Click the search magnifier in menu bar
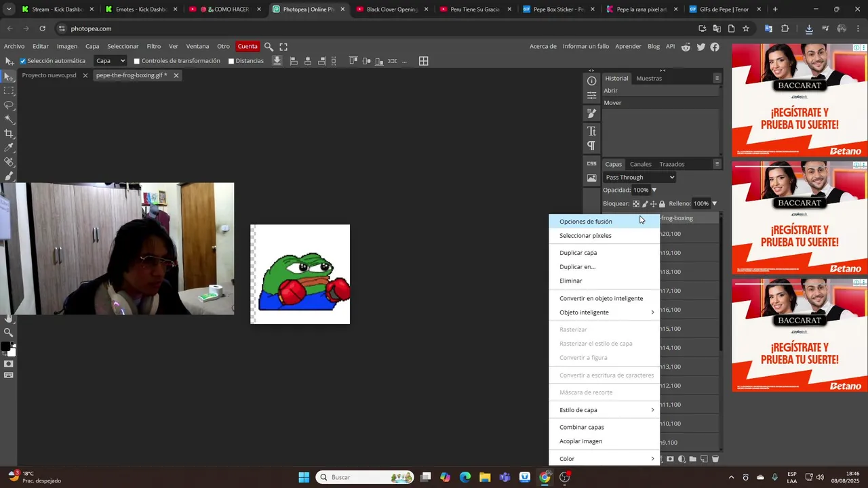This screenshot has width=868, height=488. point(269,47)
